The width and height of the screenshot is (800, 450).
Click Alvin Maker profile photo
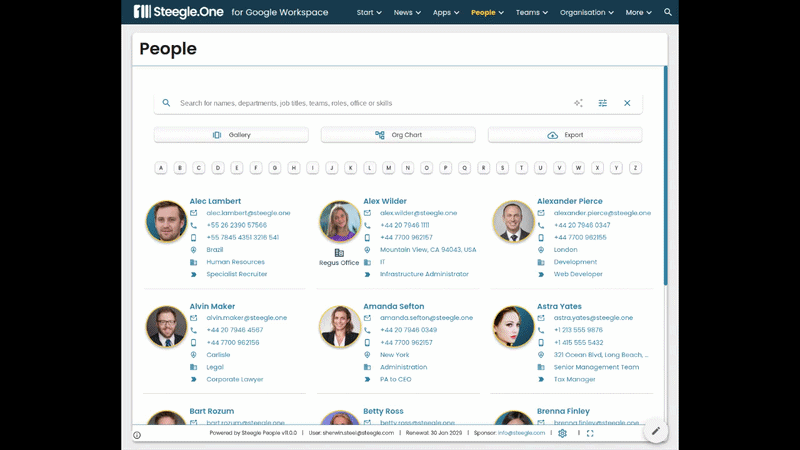166,326
